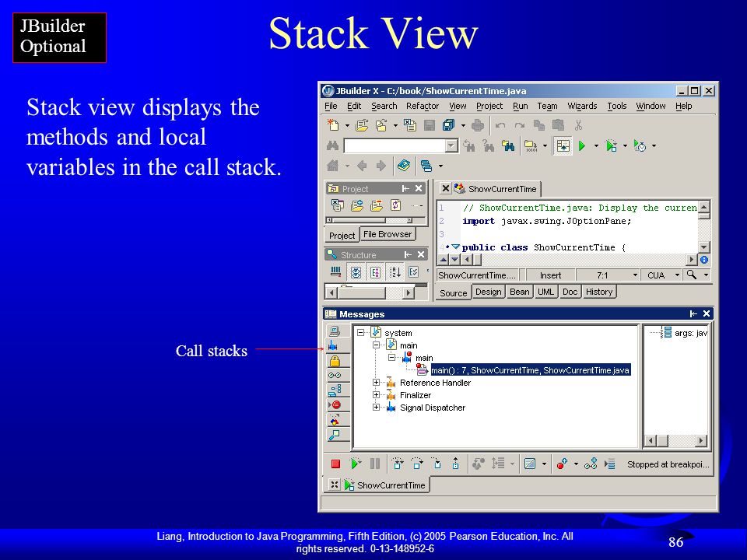Close the Structure pane

(421, 255)
